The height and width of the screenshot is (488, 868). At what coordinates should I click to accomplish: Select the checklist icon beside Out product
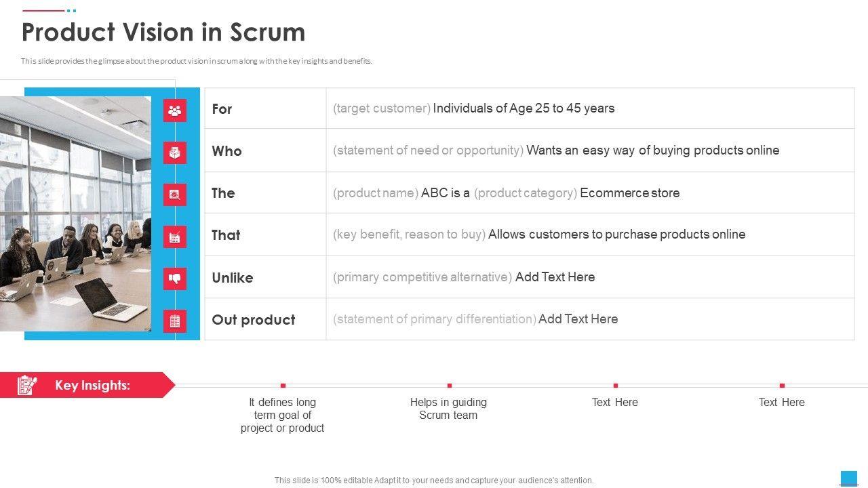pos(175,321)
